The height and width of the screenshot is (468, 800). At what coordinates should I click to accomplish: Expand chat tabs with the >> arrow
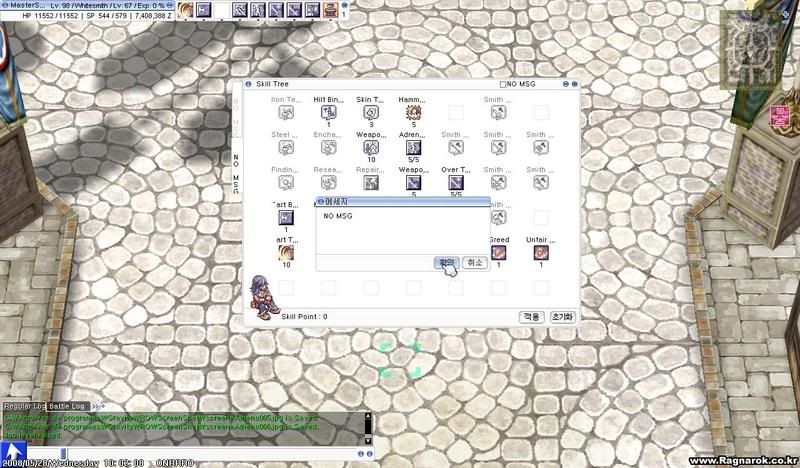(x=97, y=406)
